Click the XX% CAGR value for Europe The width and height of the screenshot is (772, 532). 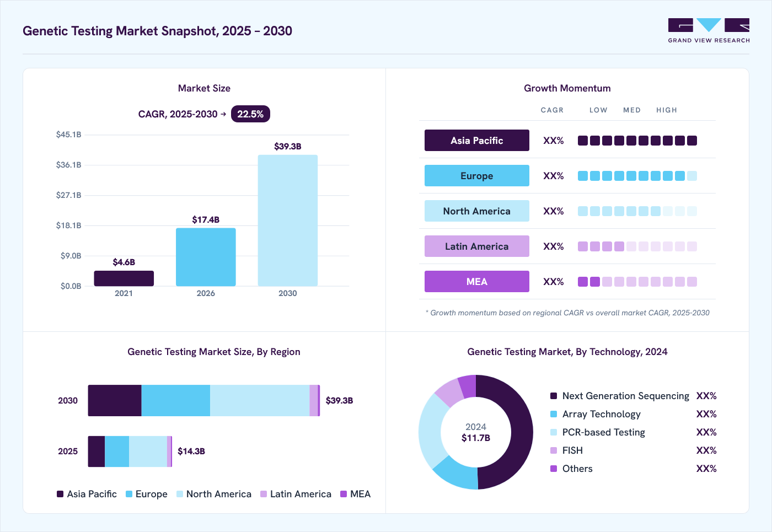click(554, 176)
